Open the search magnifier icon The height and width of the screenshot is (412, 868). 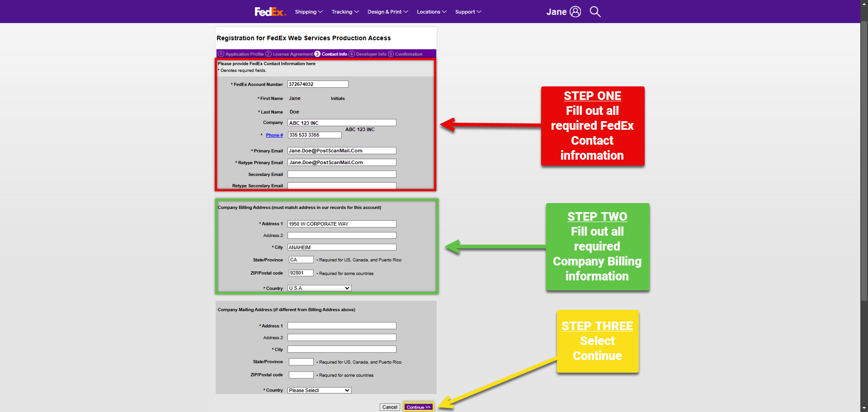coord(595,12)
